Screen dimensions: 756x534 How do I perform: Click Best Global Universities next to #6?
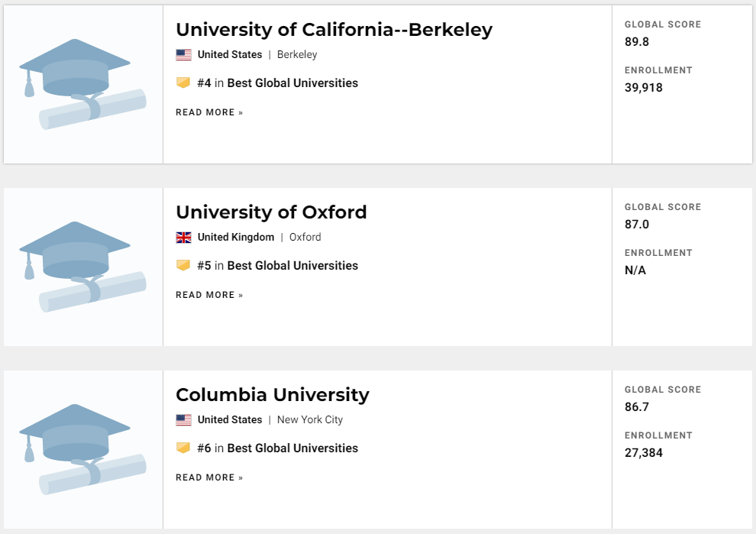(292, 448)
